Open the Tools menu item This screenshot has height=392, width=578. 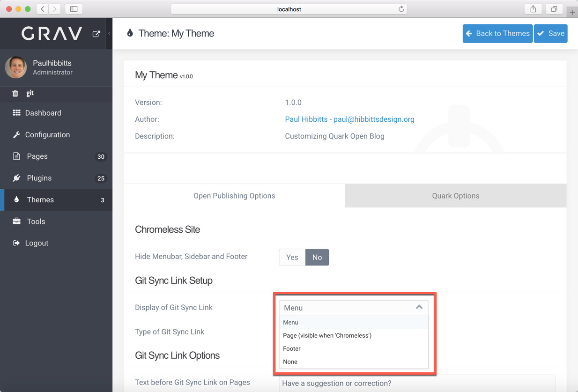pos(56,221)
